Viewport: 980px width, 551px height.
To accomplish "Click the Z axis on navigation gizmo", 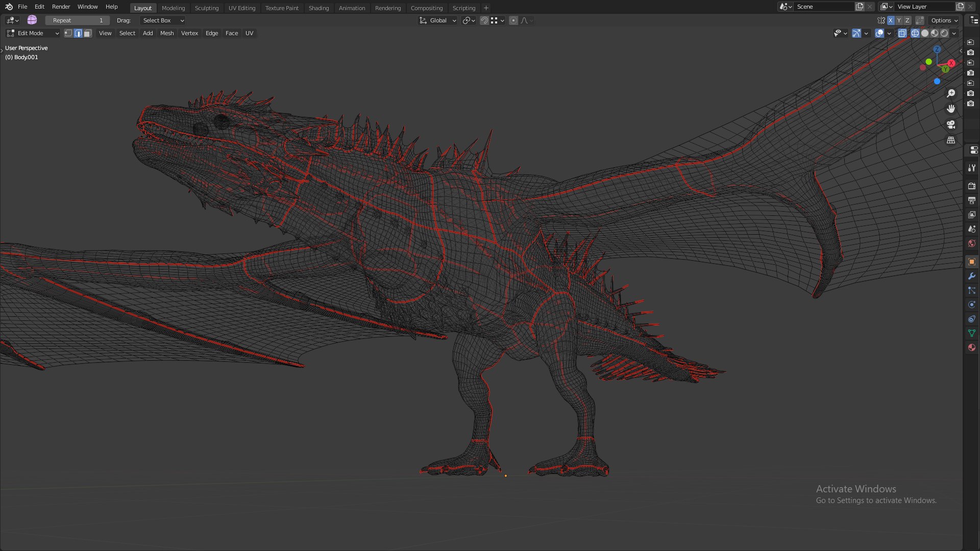I will pos(937,49).
